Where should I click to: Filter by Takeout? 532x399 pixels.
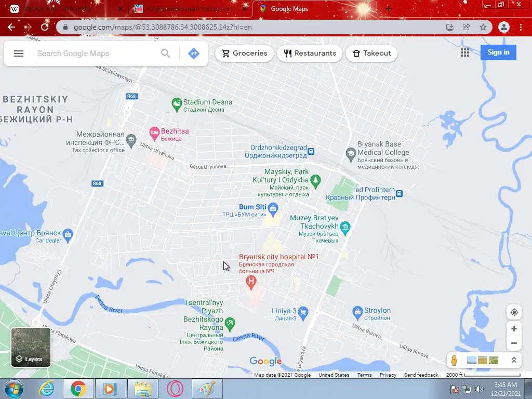coord(371,54)
